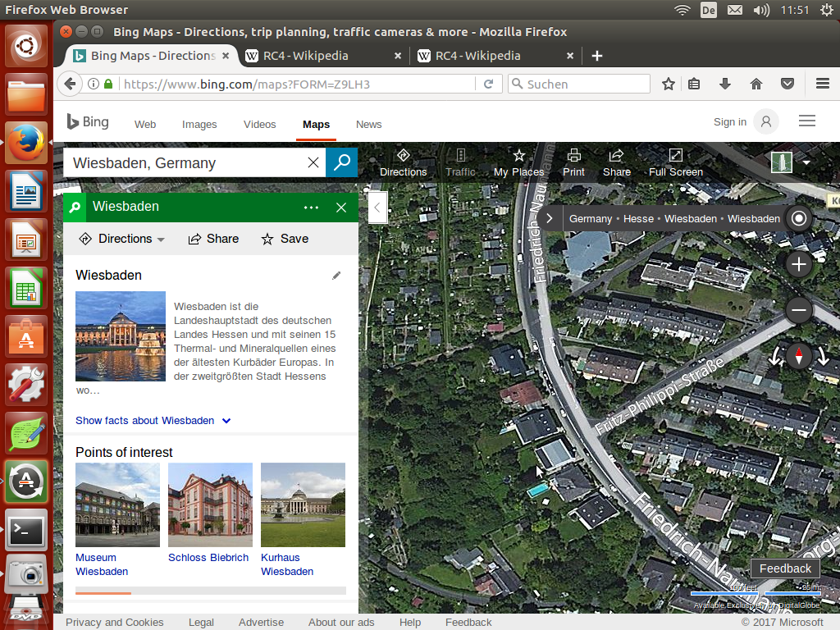The image size is (840, 630).
Task: Rotate the map counterclockwise
Action: [774, 356]
